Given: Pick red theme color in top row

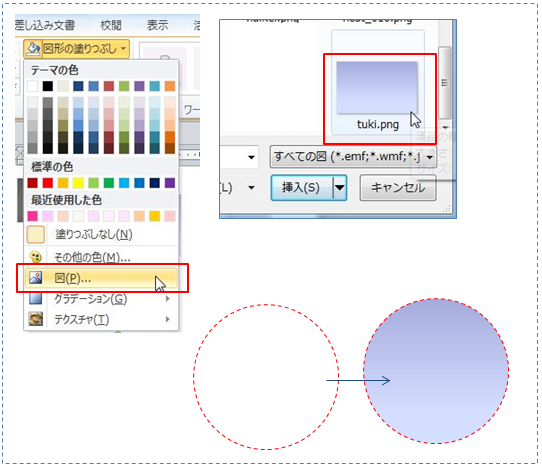Looking at the screenshot, I should pos(109,86).
